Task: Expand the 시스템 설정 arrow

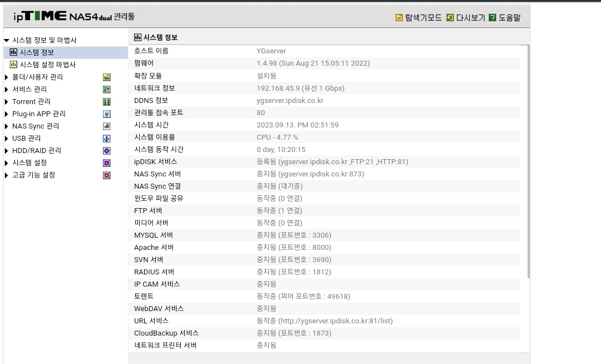Action: coord(6,163)
